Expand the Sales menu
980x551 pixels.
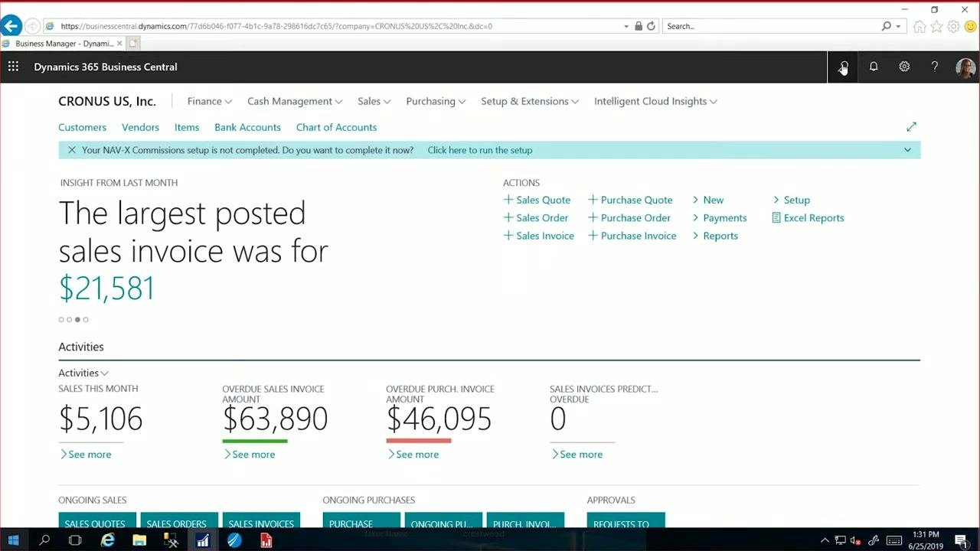point(374,101)
